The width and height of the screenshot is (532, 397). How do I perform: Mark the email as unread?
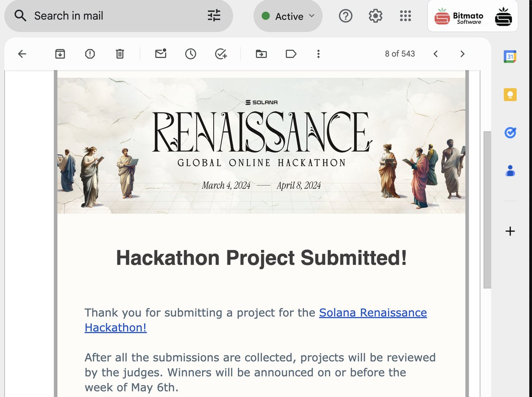tap(160, 54)
